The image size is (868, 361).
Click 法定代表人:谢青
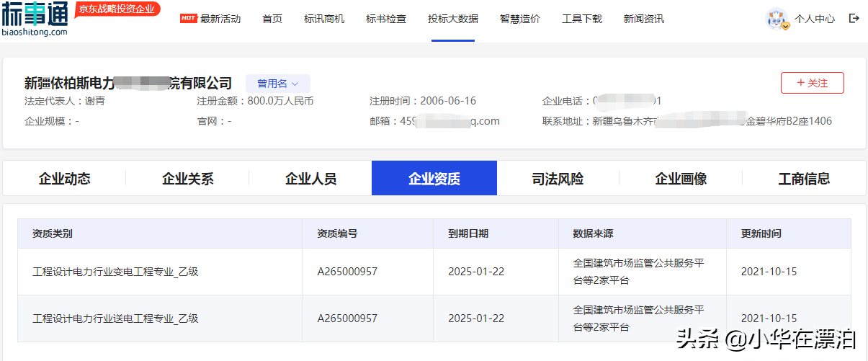pos(65,101)
